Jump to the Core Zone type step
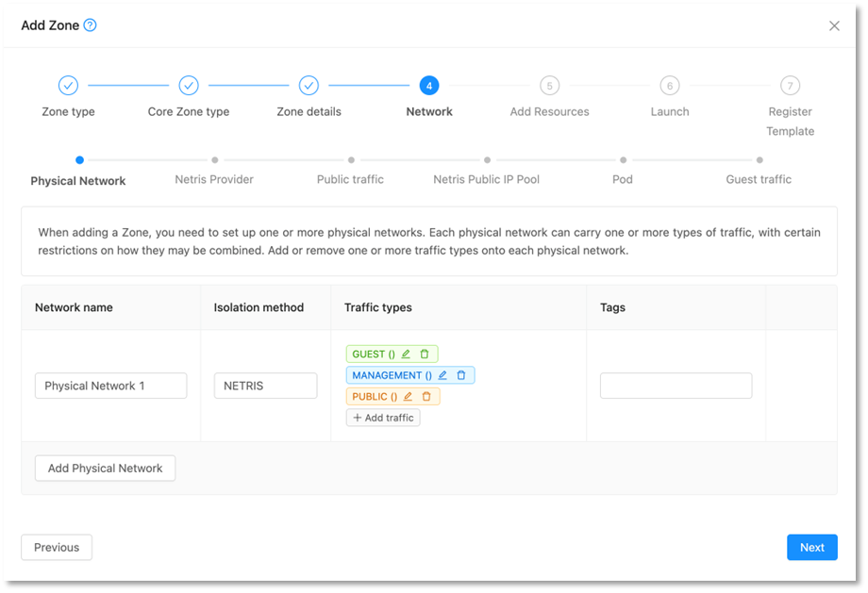The image size is (868, 593). pyautogui.click(x=189, y=86)
